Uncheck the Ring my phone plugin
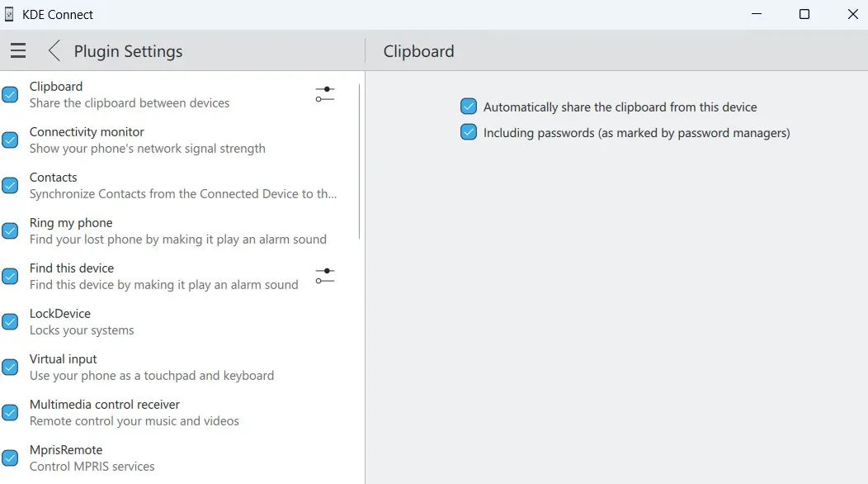The width and height of the screenshot is (868, 484). (x=11, y=230)
